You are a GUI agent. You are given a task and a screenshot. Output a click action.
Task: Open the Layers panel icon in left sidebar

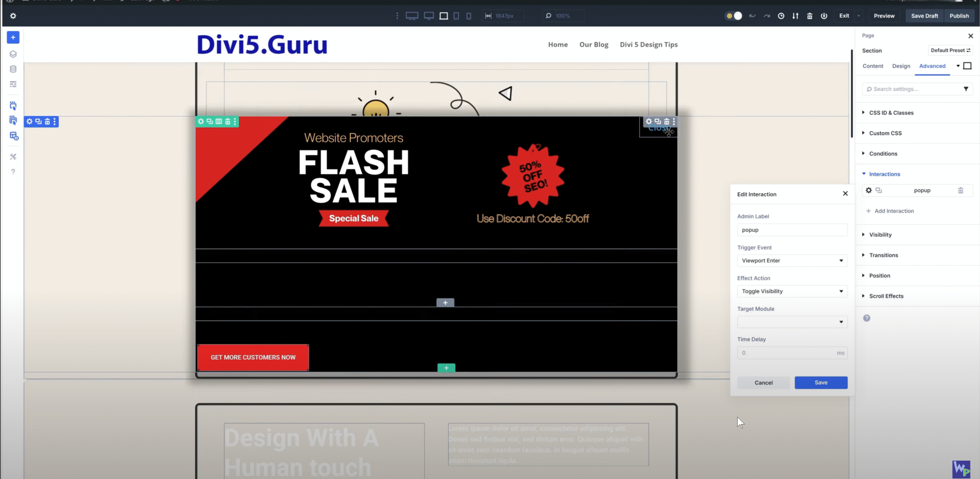tap(13, 54)
